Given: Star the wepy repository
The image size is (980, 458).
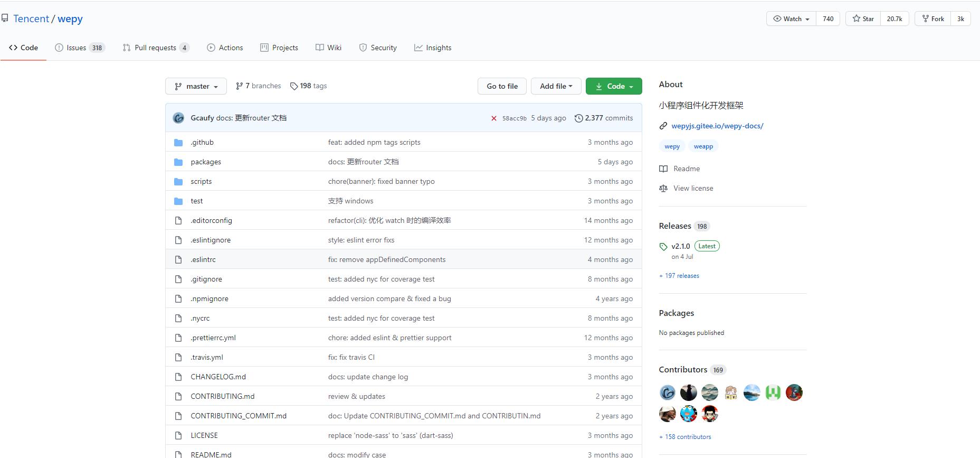Looking at the screenshot, I should [x=863, y=18].
